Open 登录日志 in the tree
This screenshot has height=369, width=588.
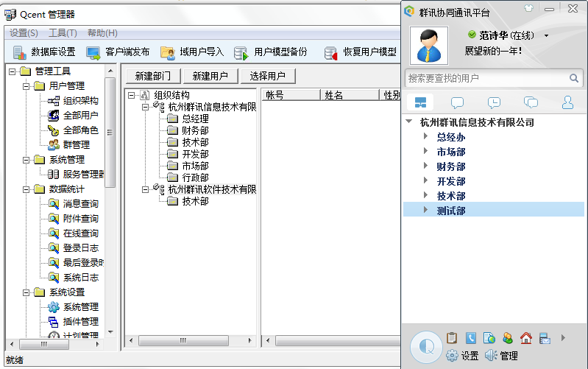[80, 247]
